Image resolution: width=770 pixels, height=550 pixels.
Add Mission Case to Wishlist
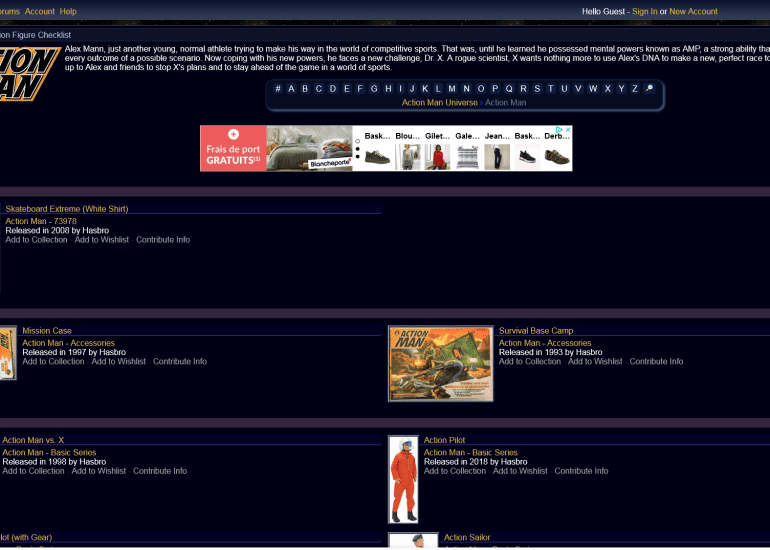pos(118,361)
